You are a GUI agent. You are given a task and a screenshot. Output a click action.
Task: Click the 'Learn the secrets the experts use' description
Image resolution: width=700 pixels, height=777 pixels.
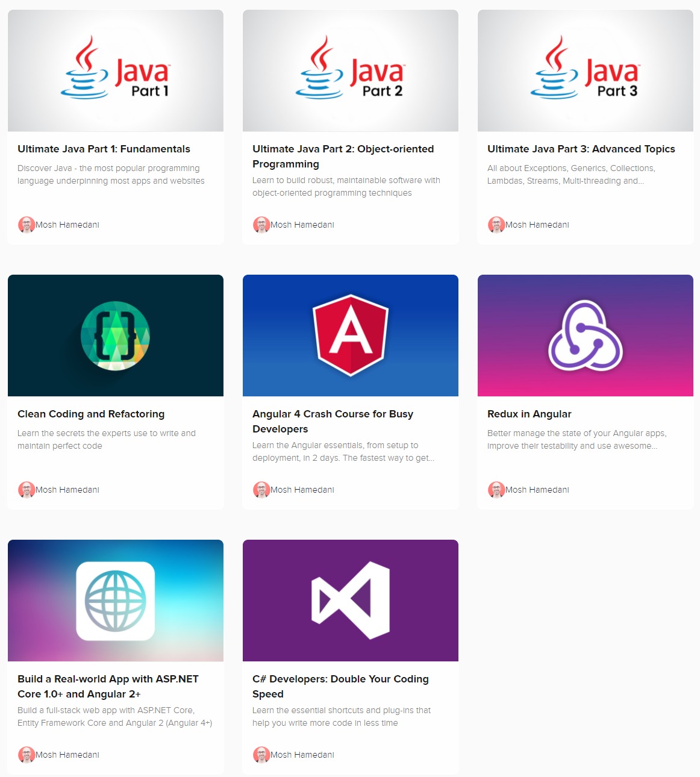(x=107, y=440)
